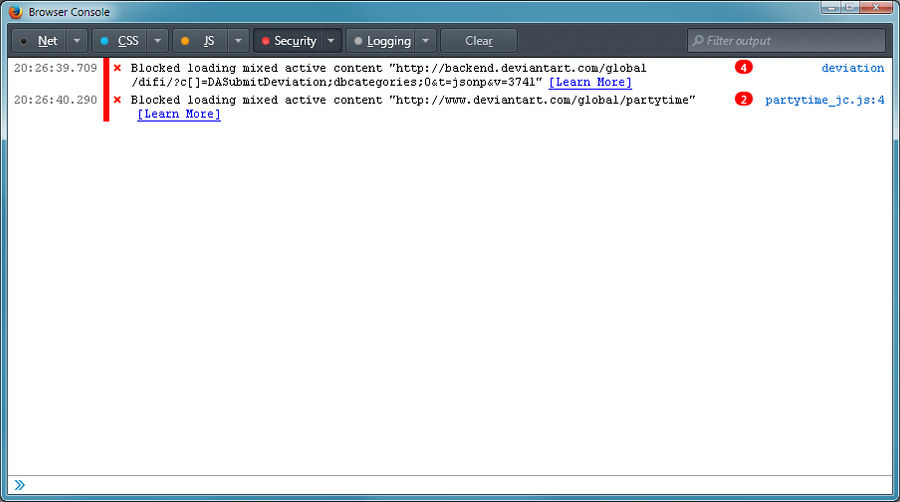The width and height of the screenshot is (900, 502).
Task: Click the console command prompt chevron
Action: pos(20,485)
